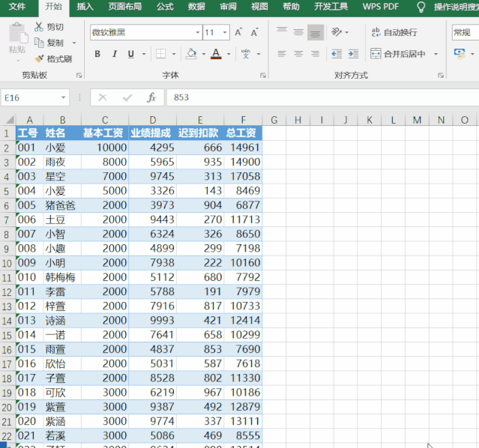Set top vertical alignment

click(282, 31)
